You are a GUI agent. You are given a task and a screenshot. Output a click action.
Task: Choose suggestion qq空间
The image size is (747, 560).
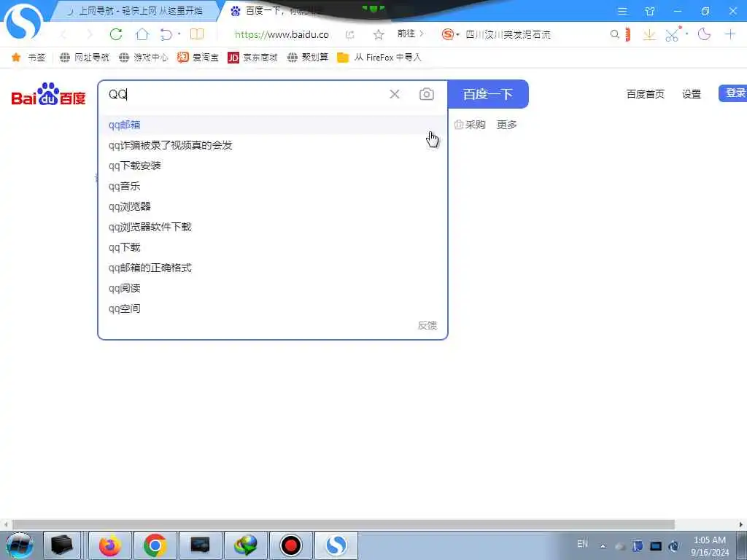point(273,309)
